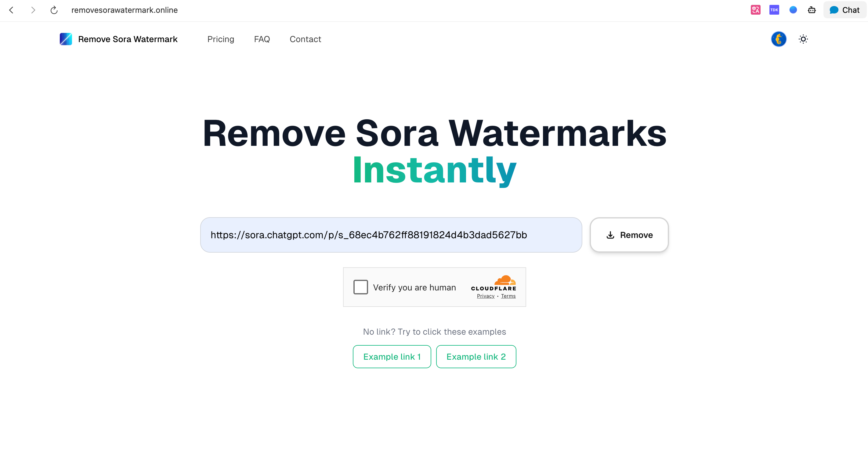Click the Sora URL input field
The width and height of the screenshot is (868, 457).
tap(391, 235)
